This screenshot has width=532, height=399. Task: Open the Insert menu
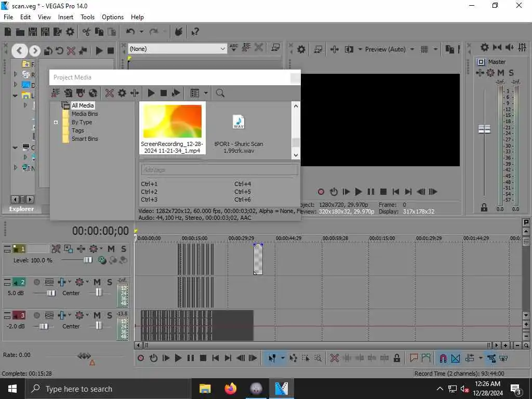click(x=65, y=17)
